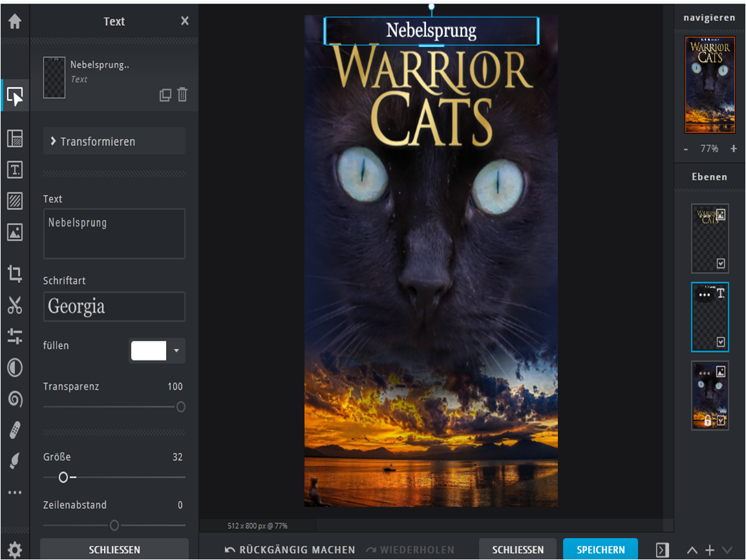Screen dimensions: 746x560
Task: Click the white fill color swatch
Action: point(149,351)
